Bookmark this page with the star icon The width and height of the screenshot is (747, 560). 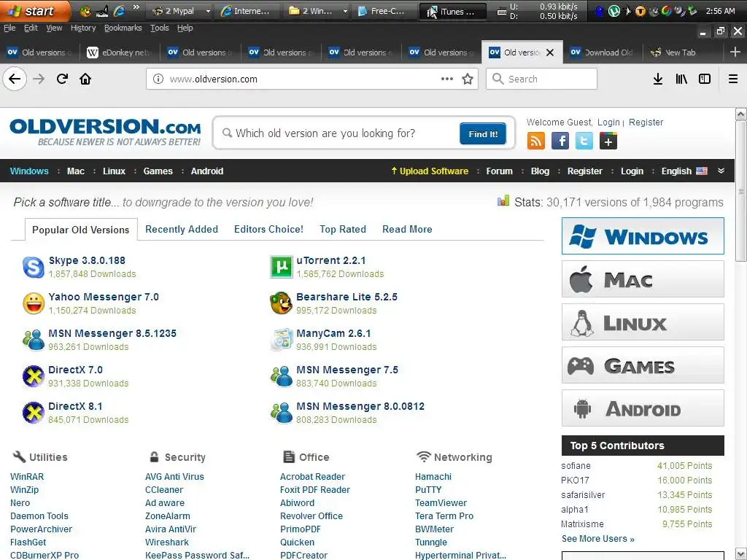click(468, 79)
